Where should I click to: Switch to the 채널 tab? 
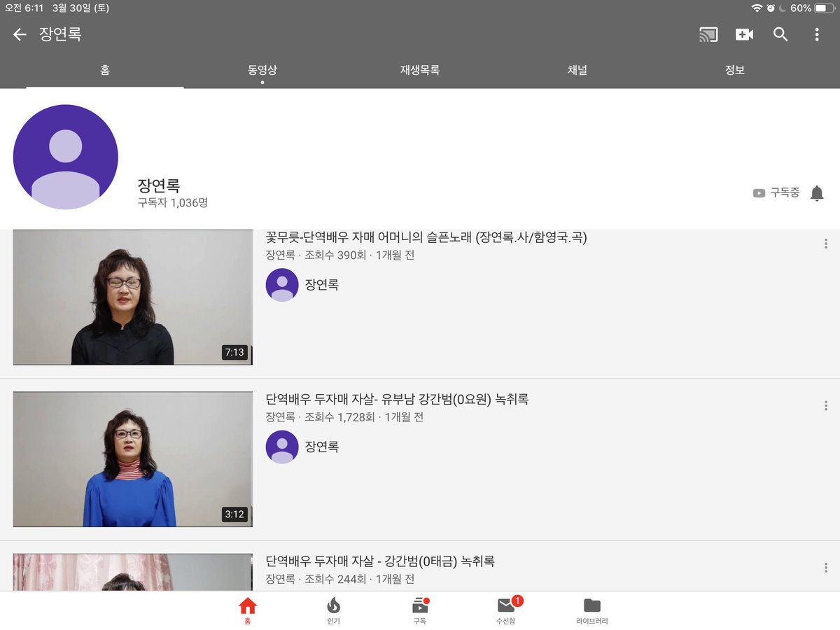(x=577, y=70)
